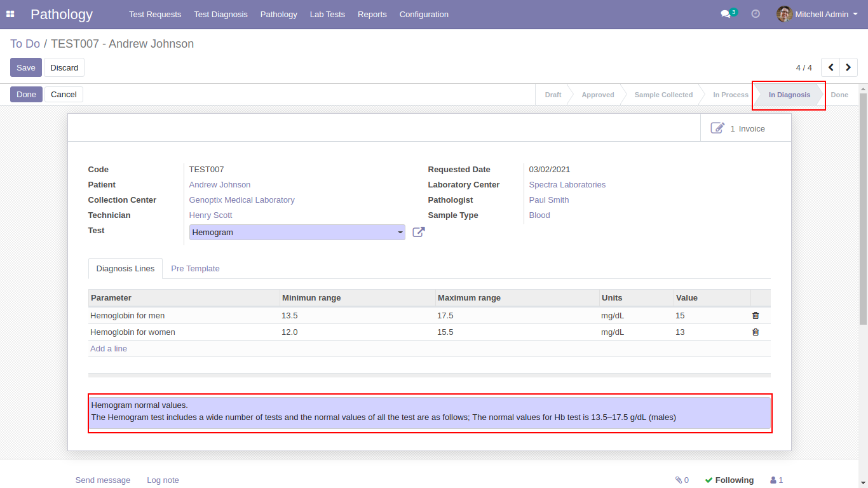Select the Done stage in status bar
The width and height of the screenshot is (868, 488).
(839, 95)
